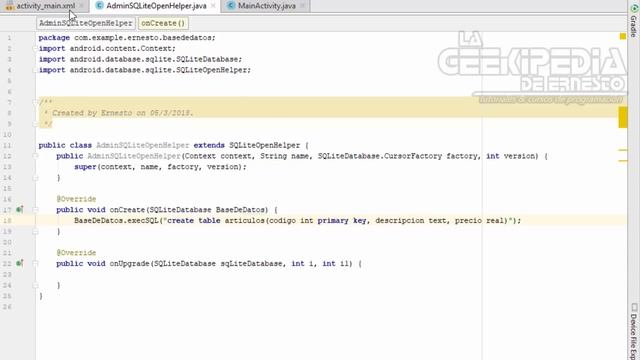
Task: Collapse the onCreate method fold
Action: point(36,210)
